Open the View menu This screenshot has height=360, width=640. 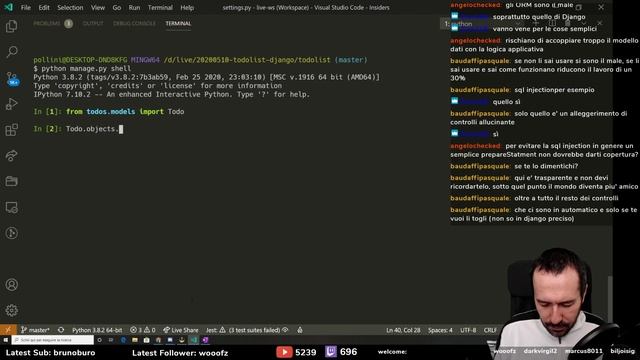coord(98,7)
